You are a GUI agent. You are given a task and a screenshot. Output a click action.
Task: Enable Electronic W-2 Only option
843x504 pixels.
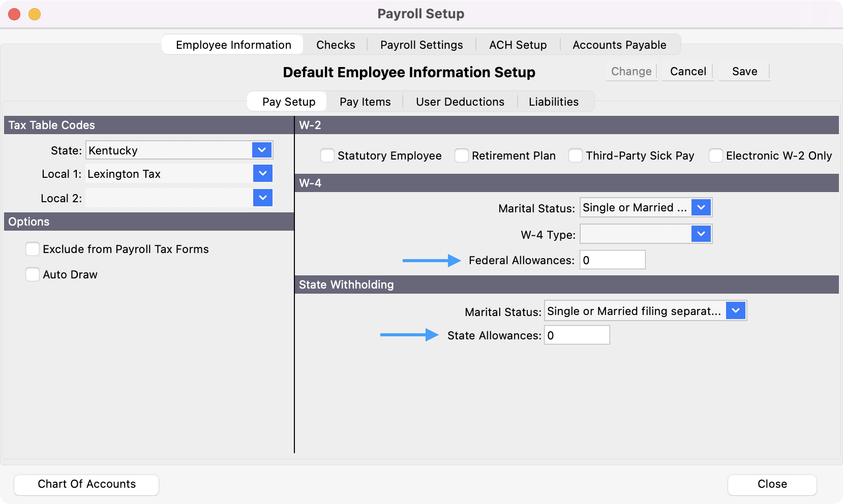tap(716, 155)
